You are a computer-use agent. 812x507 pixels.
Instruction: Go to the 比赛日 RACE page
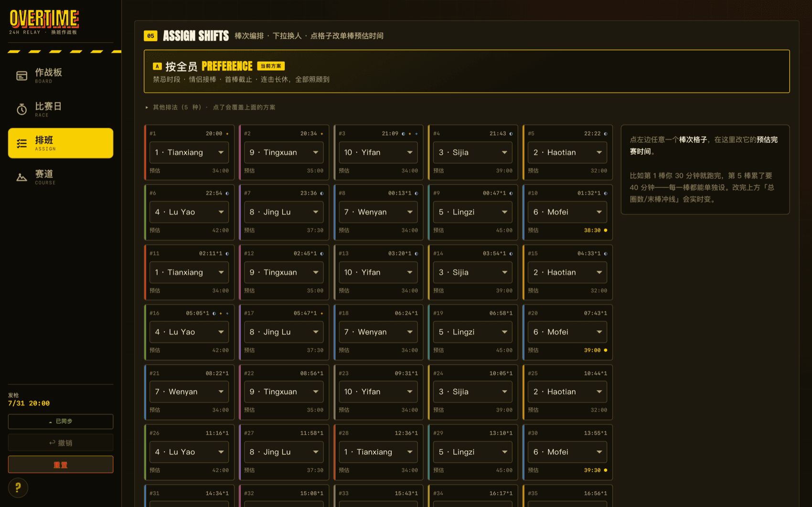(61, 109)
